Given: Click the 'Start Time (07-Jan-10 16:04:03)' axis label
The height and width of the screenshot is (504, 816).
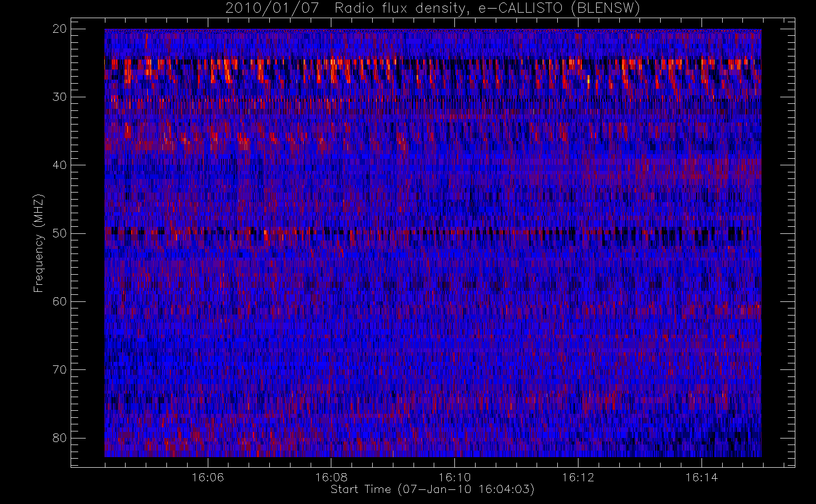Looking at the screenshot, I should (432, 489).
